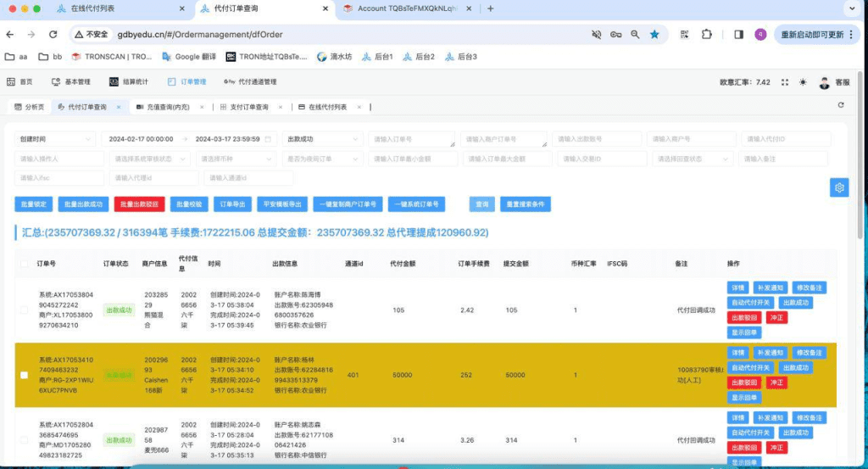The image size is (868, 469).
Task: Open the 后台3 bookmark
Action: coord(460,57)
